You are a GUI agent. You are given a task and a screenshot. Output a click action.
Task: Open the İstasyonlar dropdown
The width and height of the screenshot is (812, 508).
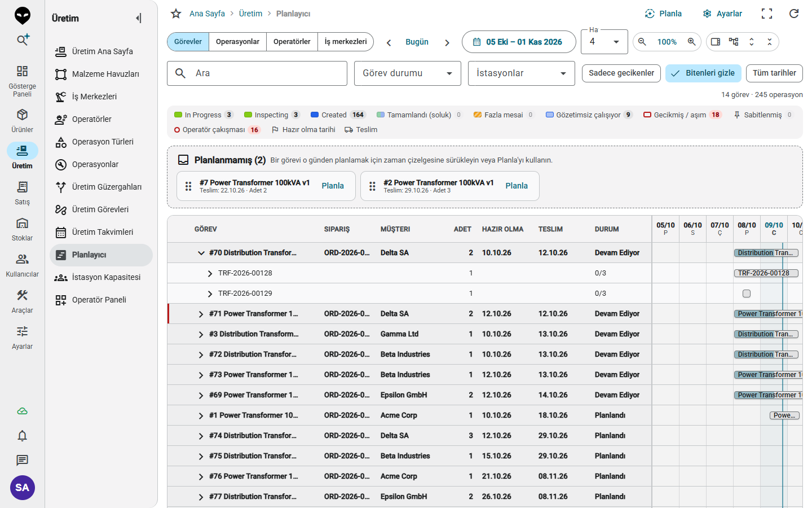pos(522,73)
